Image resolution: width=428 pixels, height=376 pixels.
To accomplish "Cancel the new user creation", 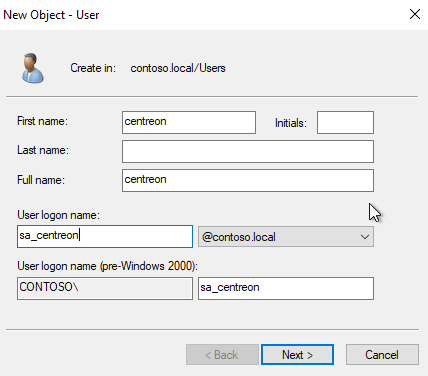I will 382,355.
